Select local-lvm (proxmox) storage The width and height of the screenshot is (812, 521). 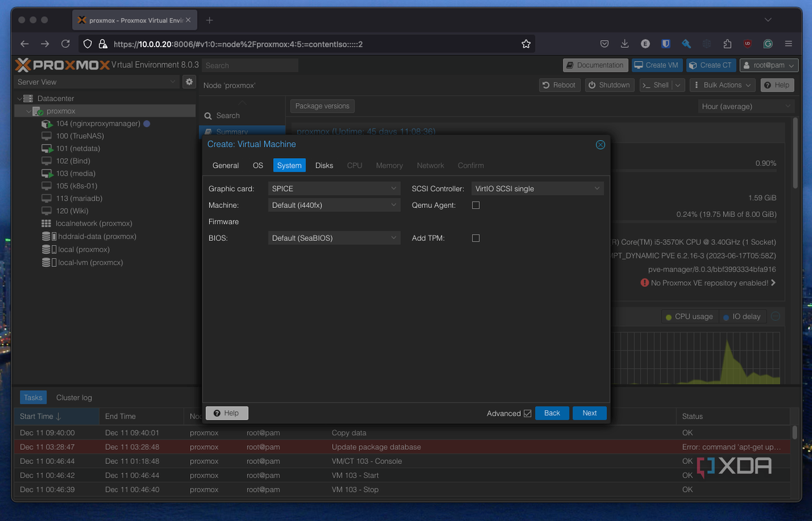[91, 262]
